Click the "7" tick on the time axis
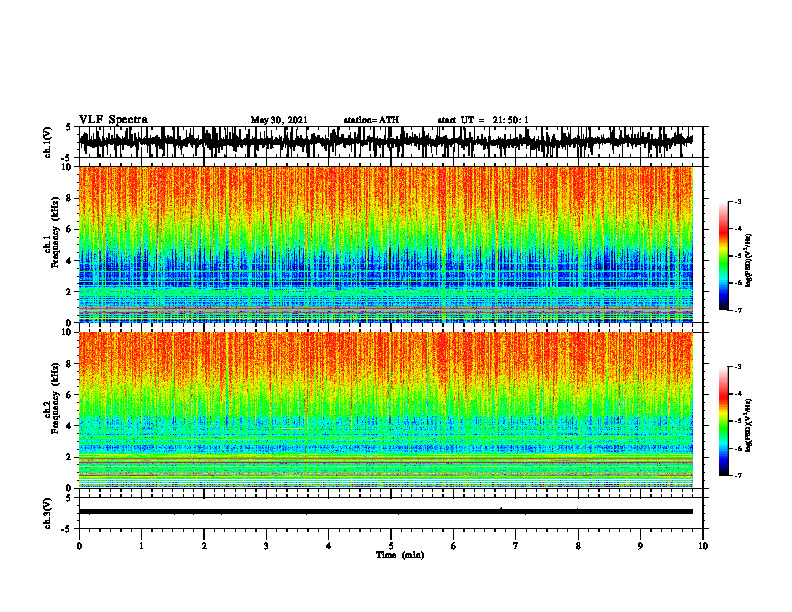The width and height of the screenshot is (792, 612). [x=516, y=546]
